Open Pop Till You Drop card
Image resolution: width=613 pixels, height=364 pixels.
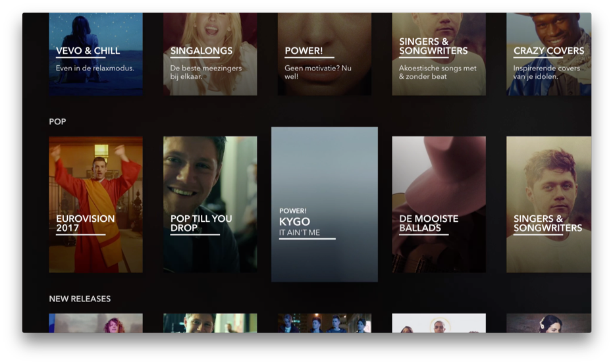(210, 205)
